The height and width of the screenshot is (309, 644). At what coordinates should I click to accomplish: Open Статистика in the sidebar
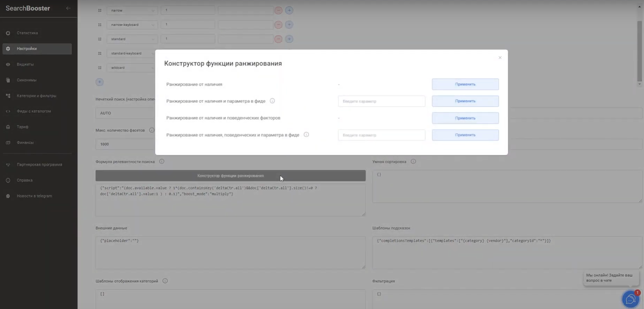[27, 33]
